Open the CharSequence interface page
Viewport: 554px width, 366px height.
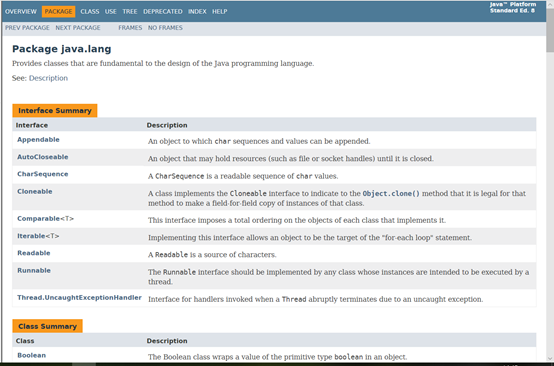coord(43,174)
